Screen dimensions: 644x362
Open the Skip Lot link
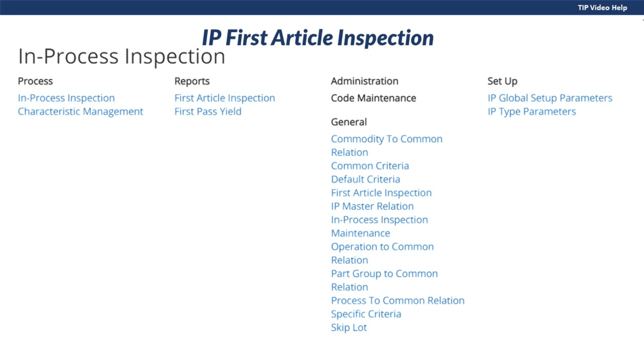point(349,327)
